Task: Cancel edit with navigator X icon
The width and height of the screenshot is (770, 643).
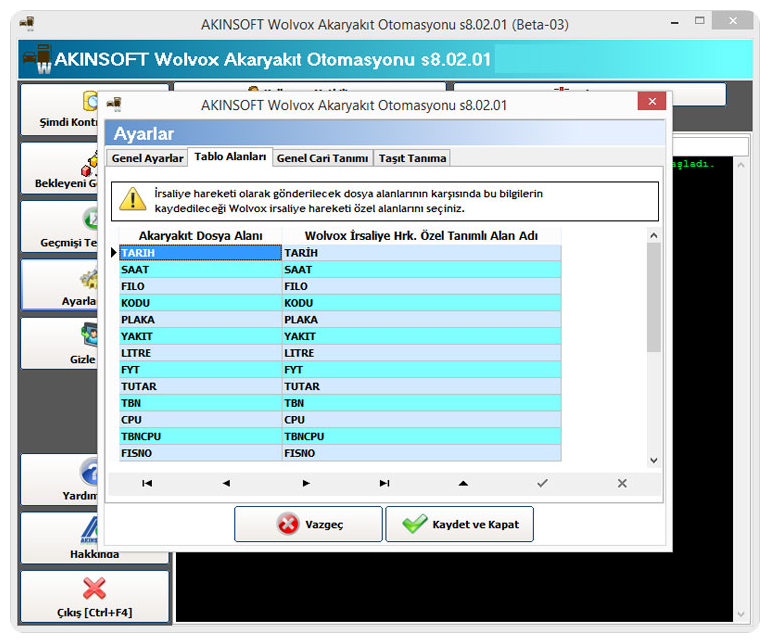Action: coord(622,483)
